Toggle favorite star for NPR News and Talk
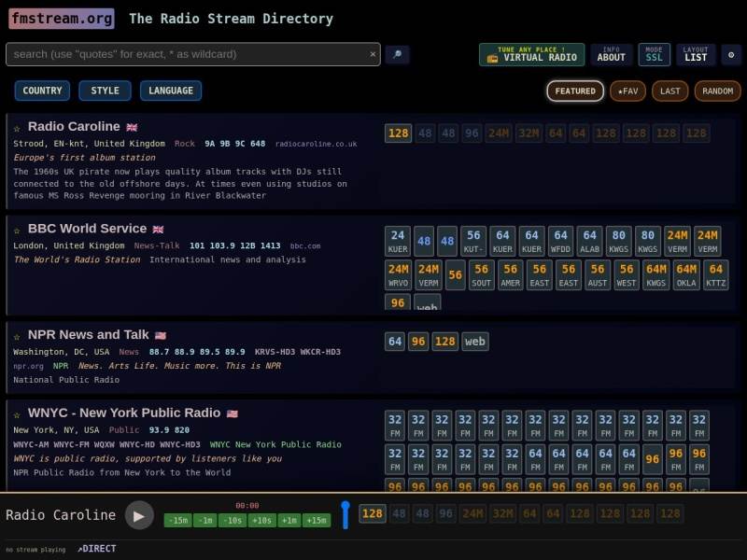 pos(17,336)
